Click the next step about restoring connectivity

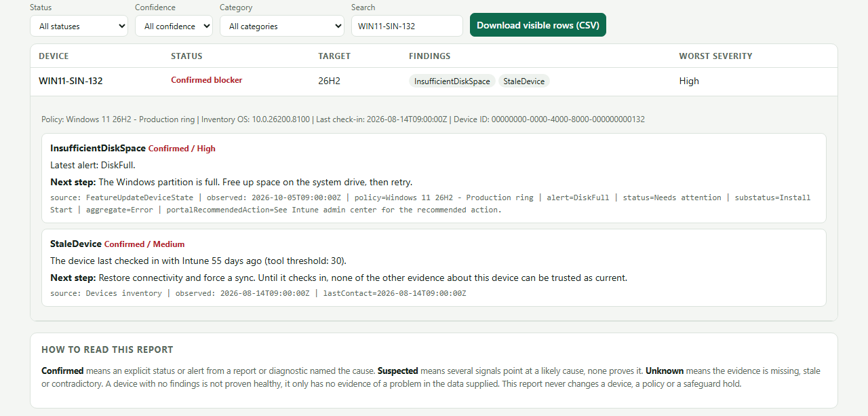(x=339, y=278)
